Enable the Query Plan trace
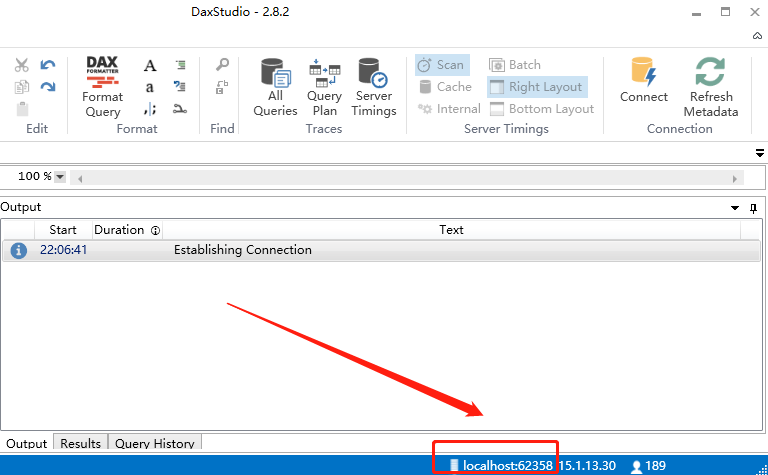This screenshot has width=768, height=475. click(324, 87)
